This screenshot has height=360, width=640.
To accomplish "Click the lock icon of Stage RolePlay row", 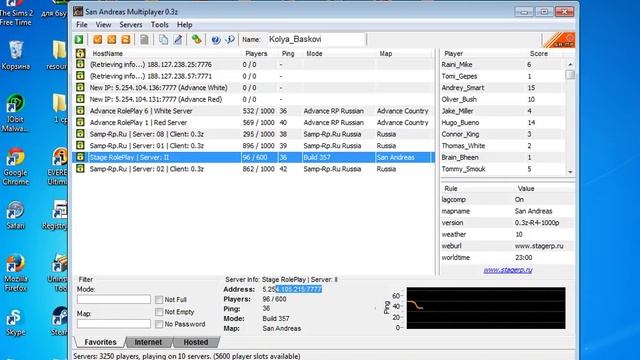I will click(x=80, y=157).
